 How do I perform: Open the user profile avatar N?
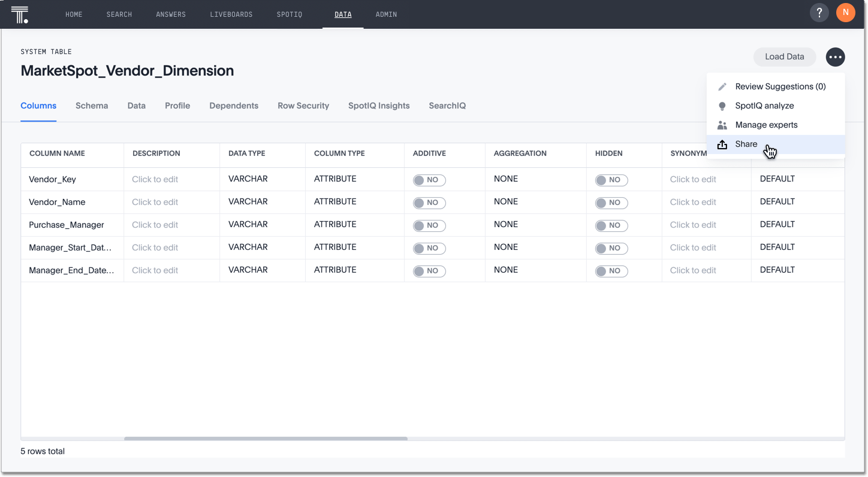845,13
